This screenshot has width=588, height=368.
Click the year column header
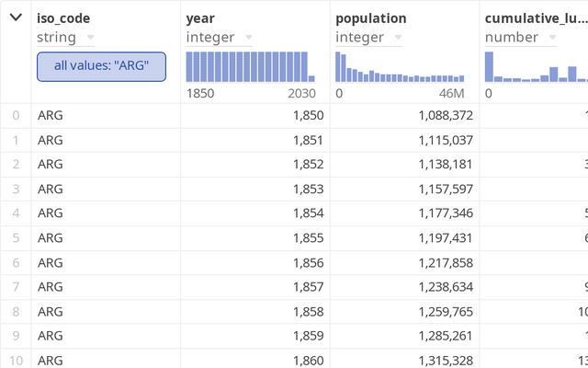(x=199, y=17)
